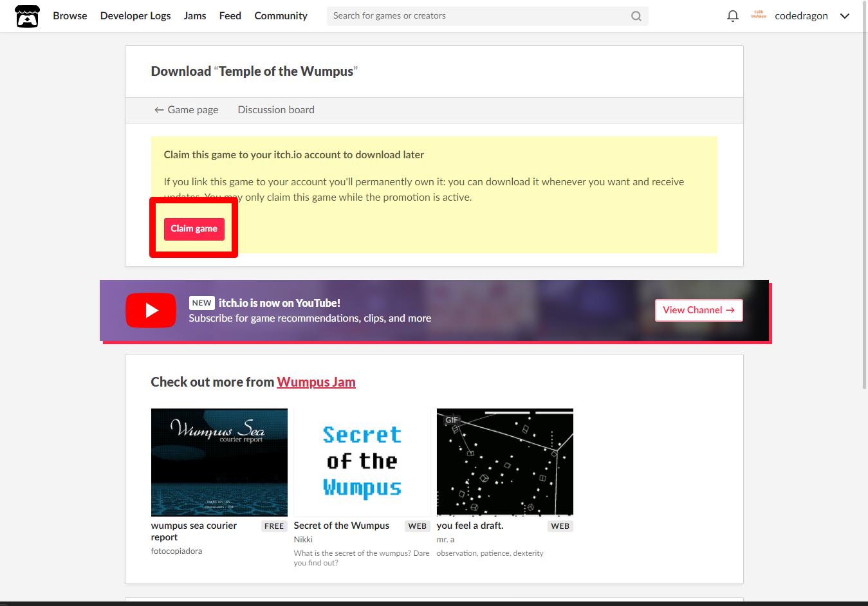This screenshot has height=606, width=868.
Task: Click the Secret of the Wumpus title
Action: (342, 526)
